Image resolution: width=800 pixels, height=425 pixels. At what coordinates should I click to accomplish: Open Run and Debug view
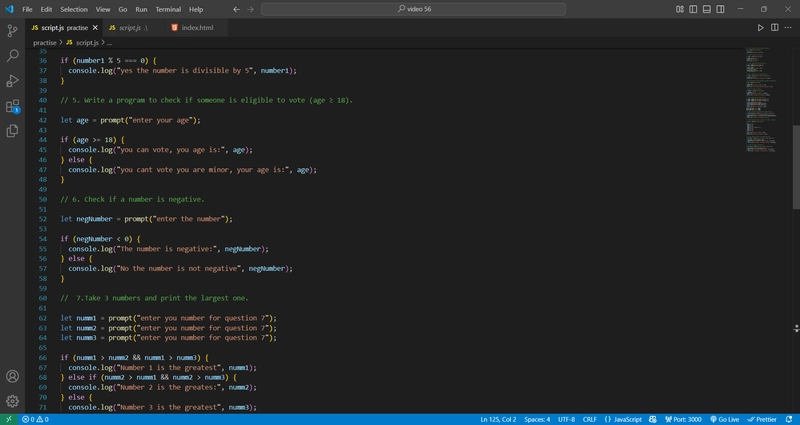point(12,81)
